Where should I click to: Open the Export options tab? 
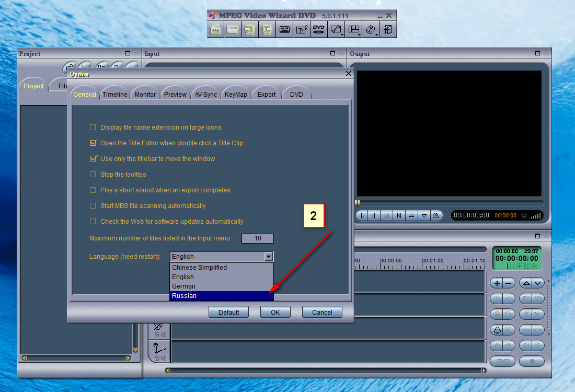point(267,94)
